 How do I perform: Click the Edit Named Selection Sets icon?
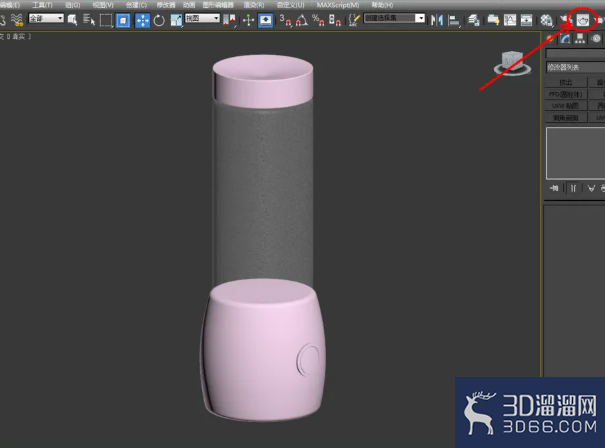354,20
